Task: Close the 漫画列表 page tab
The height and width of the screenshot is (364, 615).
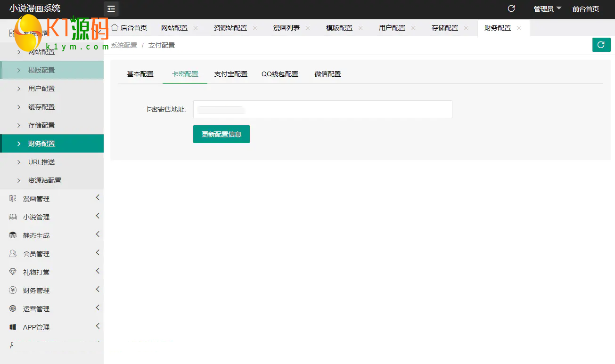Action: pyautogui.click(x=308, y=28)
